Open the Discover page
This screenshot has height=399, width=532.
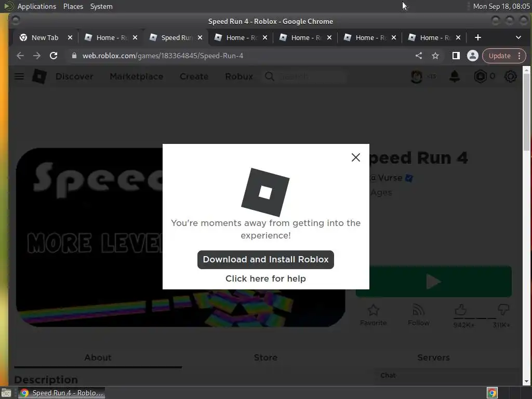pos(74,76)
